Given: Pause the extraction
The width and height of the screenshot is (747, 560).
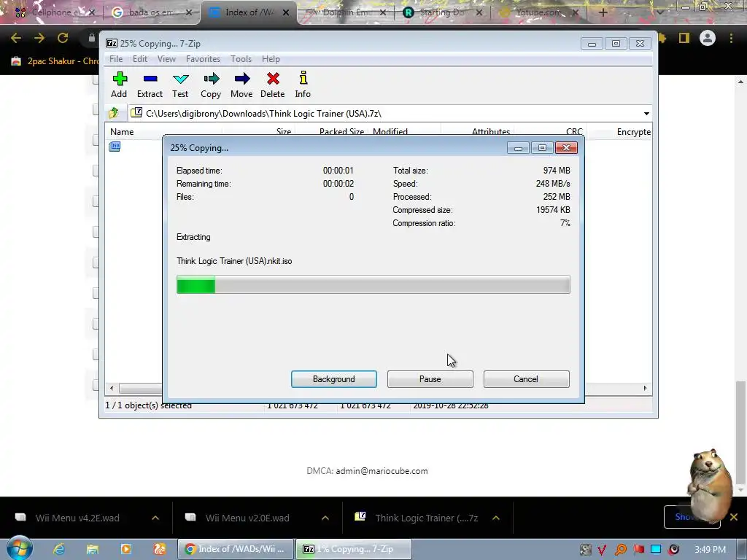Looking at the screenshot, I should tap(430, 379).
